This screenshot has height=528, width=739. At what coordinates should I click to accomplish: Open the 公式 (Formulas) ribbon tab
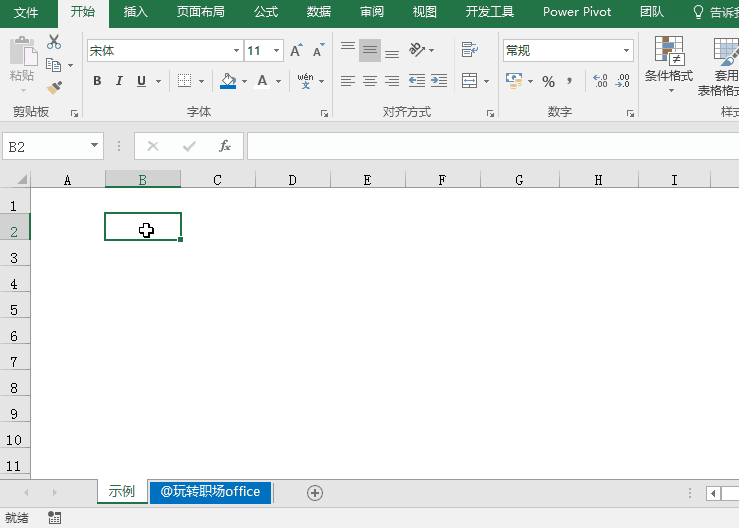266,12
